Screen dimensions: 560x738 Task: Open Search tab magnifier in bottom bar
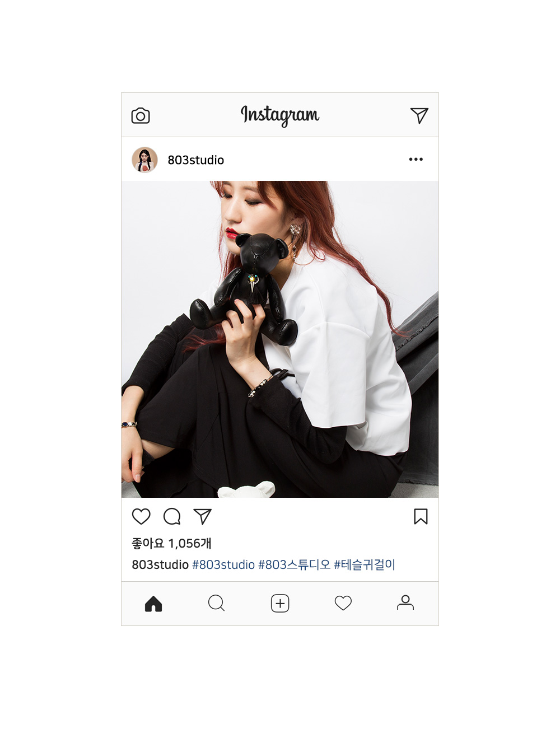[216, 603]
